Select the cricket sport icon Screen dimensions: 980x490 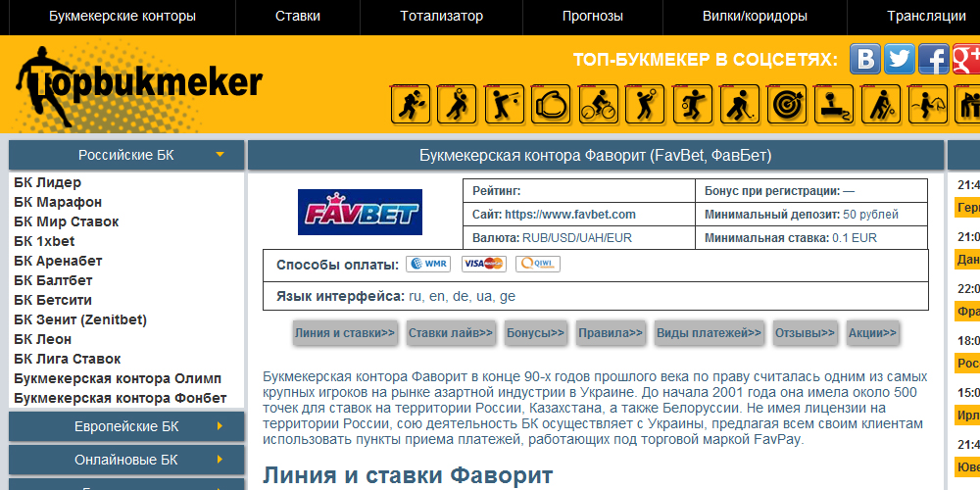click(x=881, y=104)
